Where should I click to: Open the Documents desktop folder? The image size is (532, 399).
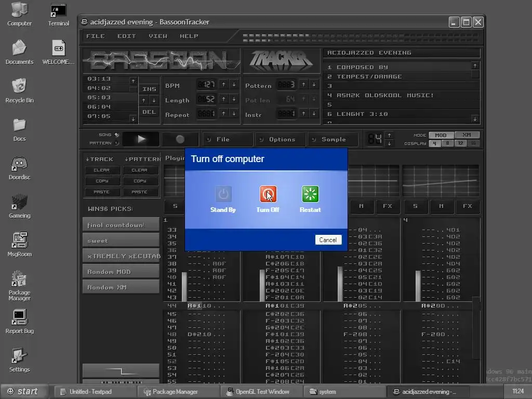coord(19,52)
